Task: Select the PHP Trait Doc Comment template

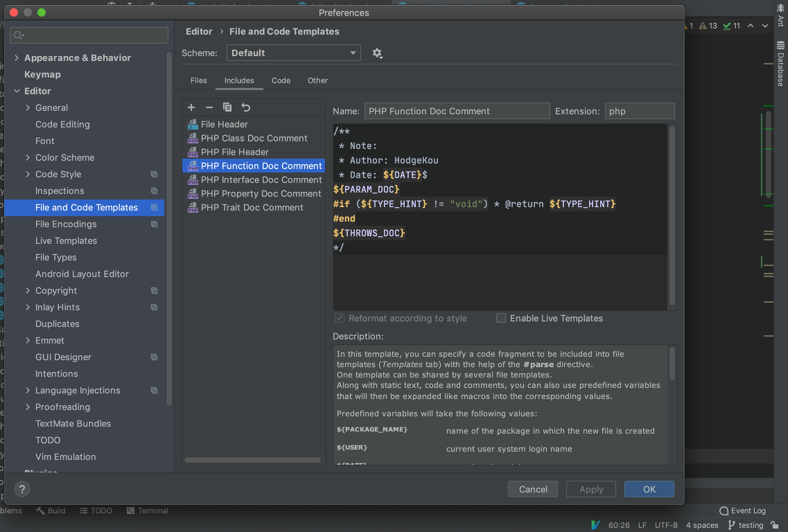Action: [x=252, y=207]
